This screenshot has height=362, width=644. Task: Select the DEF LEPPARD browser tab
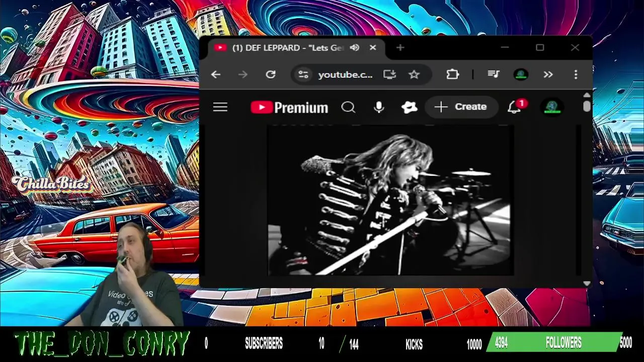coord(297,48)
